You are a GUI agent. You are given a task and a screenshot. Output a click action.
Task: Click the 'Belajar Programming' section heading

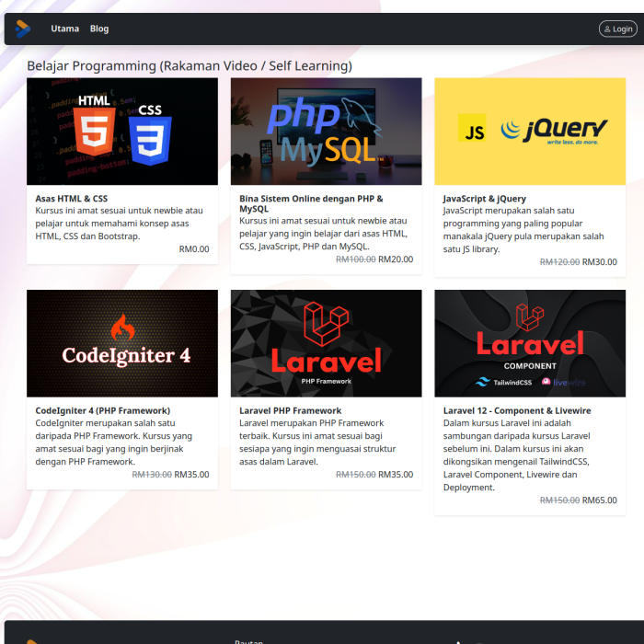pos(190,65)
